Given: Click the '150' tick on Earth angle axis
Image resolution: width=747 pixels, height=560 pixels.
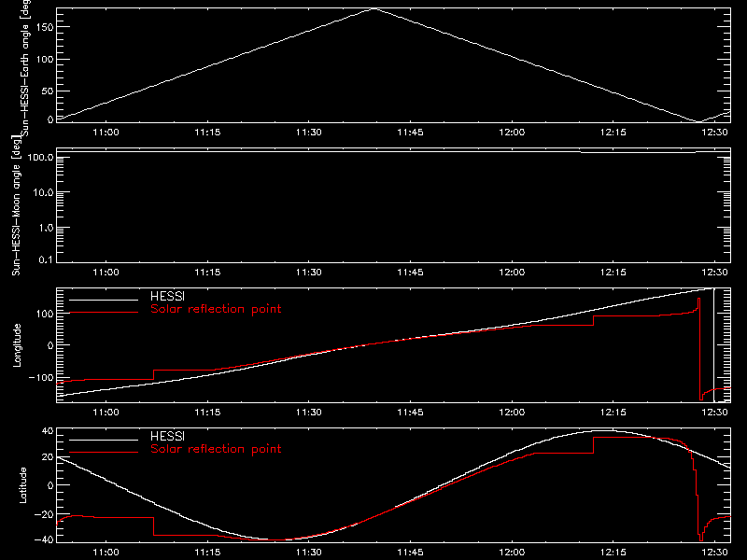Looking at the screenshot, I should tap(45, 27).
